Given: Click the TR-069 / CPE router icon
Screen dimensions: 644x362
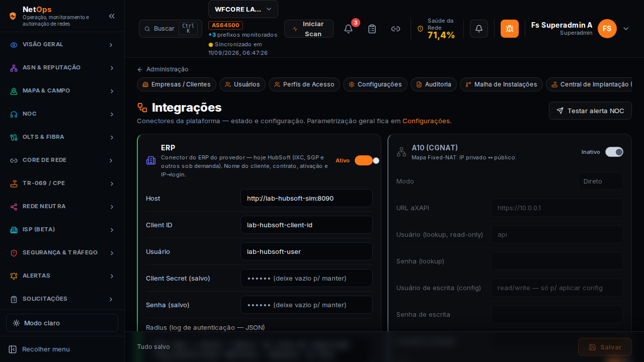Looking at the screenshot, I should point(14,184).
